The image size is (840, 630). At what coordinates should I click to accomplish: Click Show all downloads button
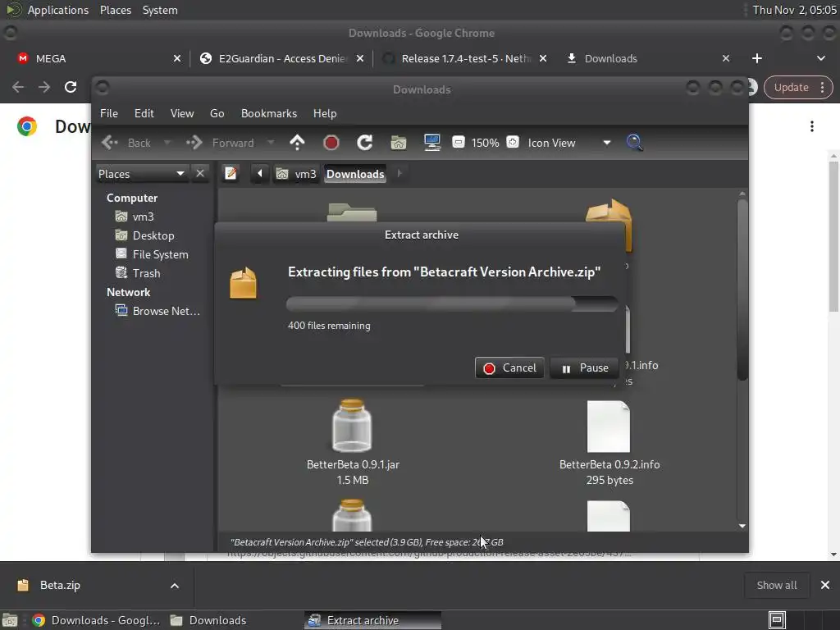pos(776,585)
